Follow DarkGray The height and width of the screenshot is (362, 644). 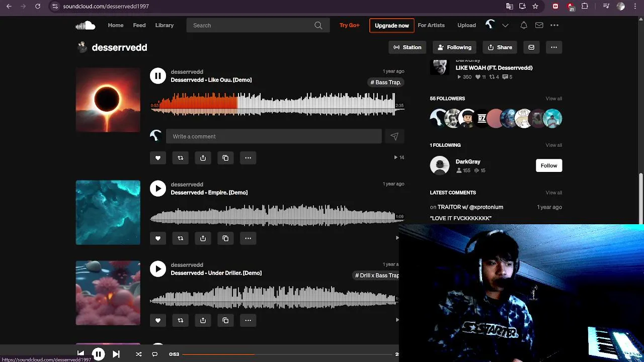tap(549, 165)
